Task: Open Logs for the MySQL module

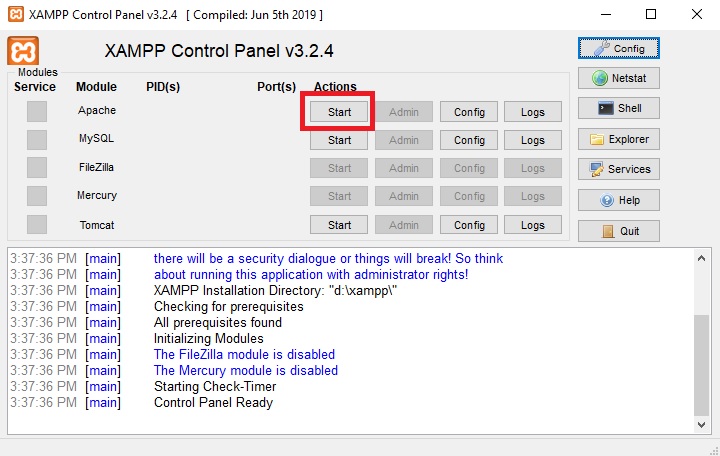Action: (533, 140)
